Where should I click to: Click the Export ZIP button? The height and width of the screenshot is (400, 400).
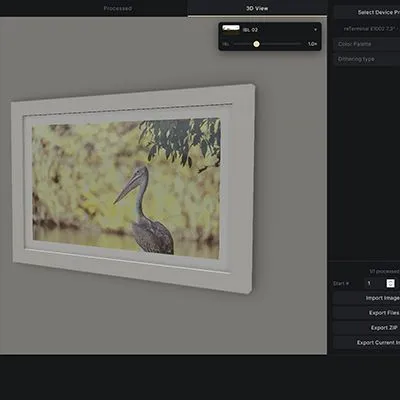tap(367, 328)
